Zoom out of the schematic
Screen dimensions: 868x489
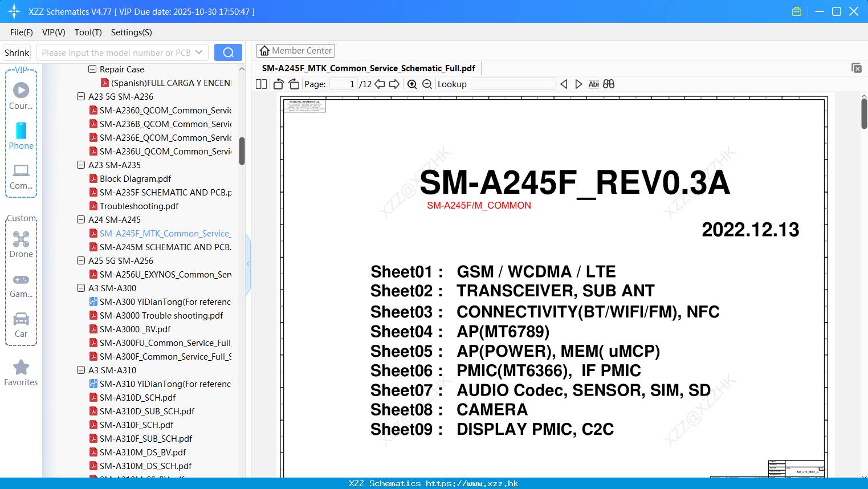[x=427, y=84]
